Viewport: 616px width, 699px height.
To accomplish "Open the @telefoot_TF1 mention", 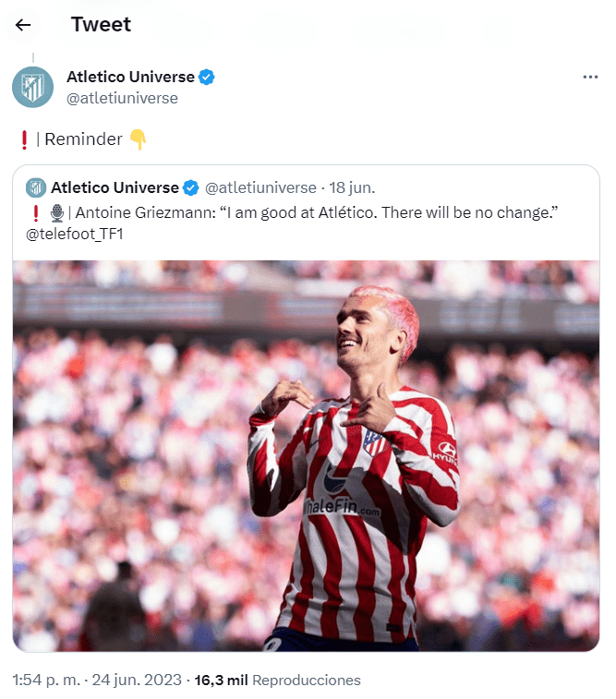I will tap(75, 234).
